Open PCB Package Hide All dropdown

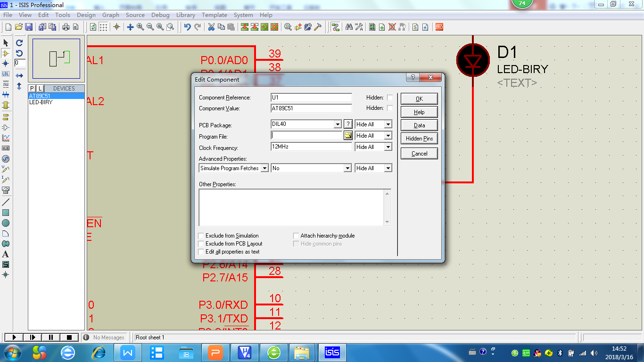pos(388,124)
